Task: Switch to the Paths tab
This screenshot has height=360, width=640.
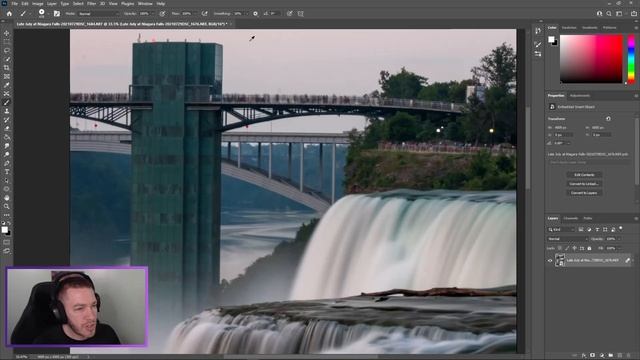Action: [x=588, y=218]
